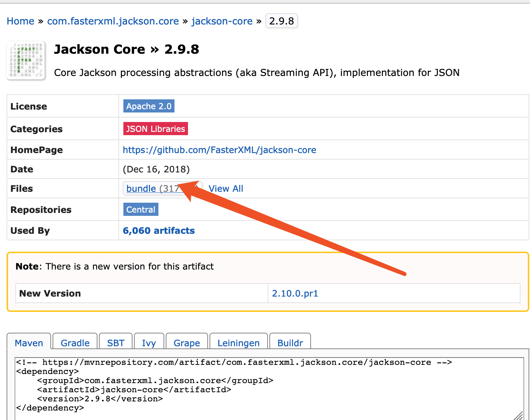Click the Date row label
The width and height of the screenshot is (530, 420).
[x=22, y=169]
